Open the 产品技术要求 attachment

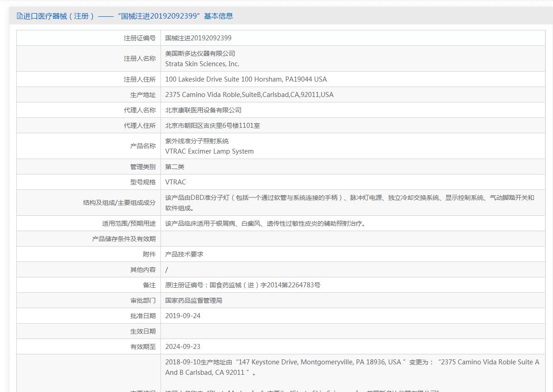[184, 254]
